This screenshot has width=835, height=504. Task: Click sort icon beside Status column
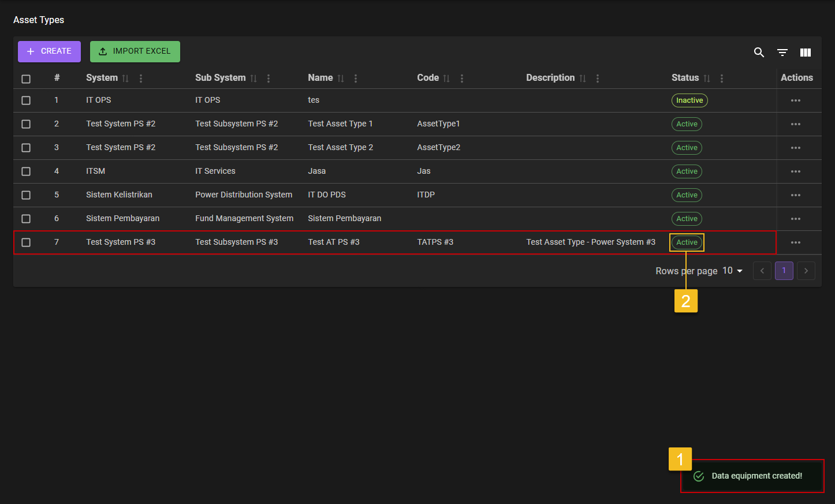point(707,79)
